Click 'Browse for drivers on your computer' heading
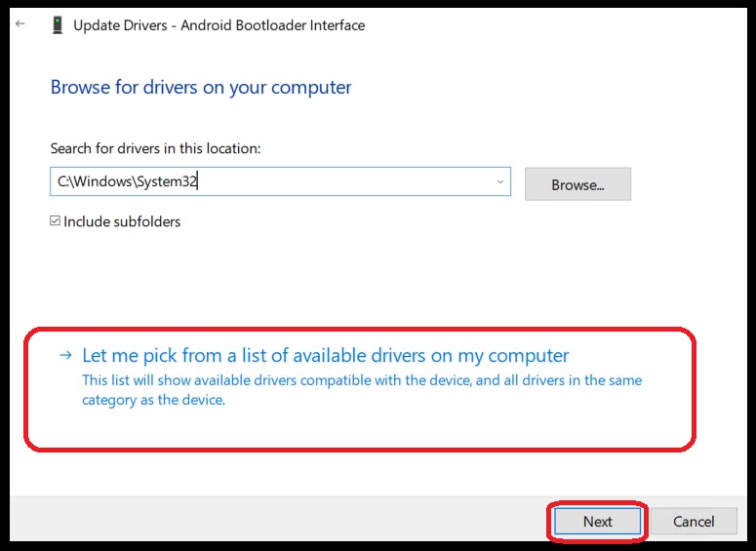Viewport: 756px width, 551px height. (x=201, y=87)
